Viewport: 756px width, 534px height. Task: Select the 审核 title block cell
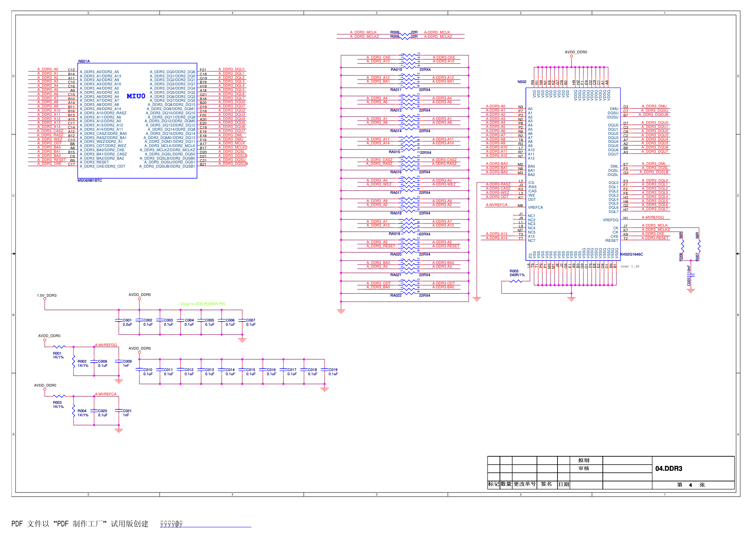click(583, 468)
